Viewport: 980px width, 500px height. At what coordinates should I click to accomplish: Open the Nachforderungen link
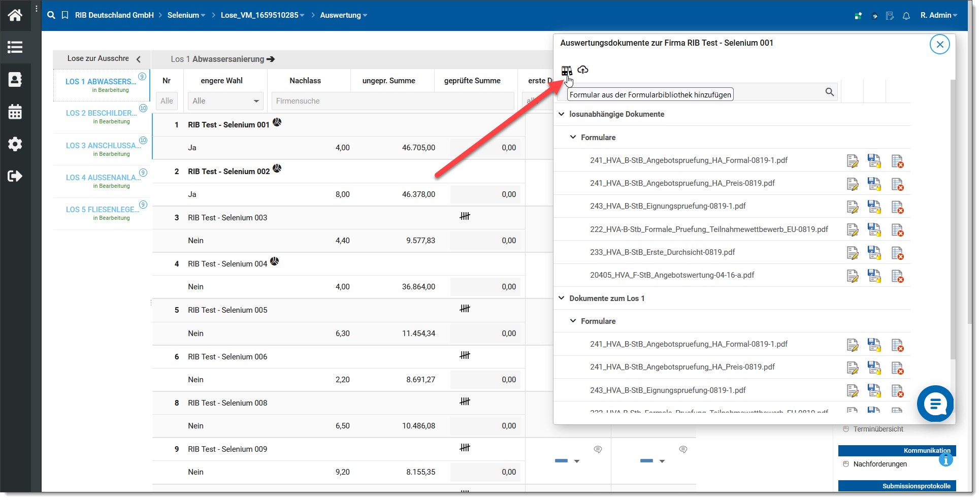click(879, 464)
